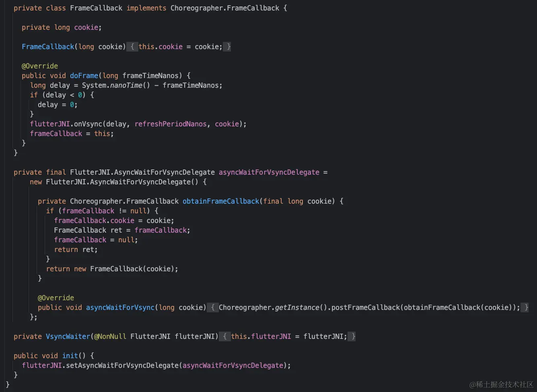Click the @Override annotation above doFrame
This screenshot has width=537, height=392.
point(40,66)
